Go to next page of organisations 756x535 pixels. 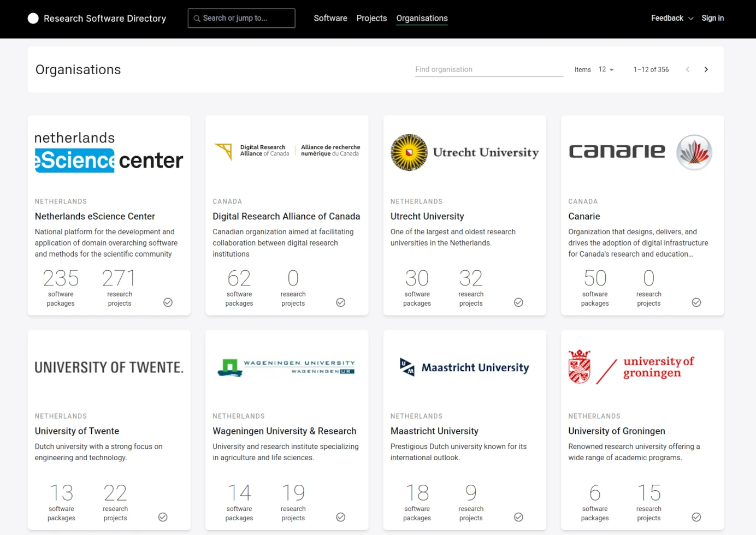[706, 69]
